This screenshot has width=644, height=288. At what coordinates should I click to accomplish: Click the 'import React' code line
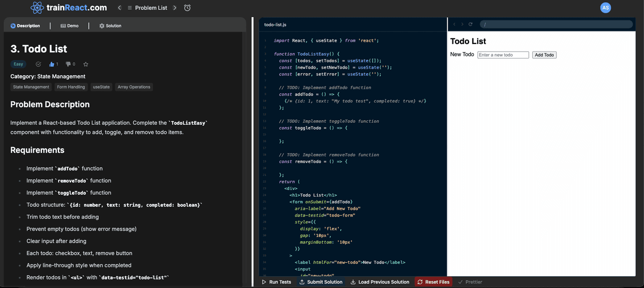coord(326,41)
